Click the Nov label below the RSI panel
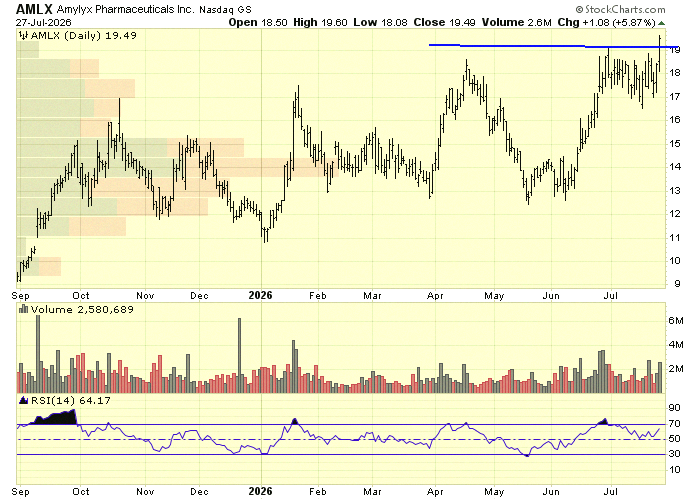The image size is (700, 500). (x=146, y=492)
